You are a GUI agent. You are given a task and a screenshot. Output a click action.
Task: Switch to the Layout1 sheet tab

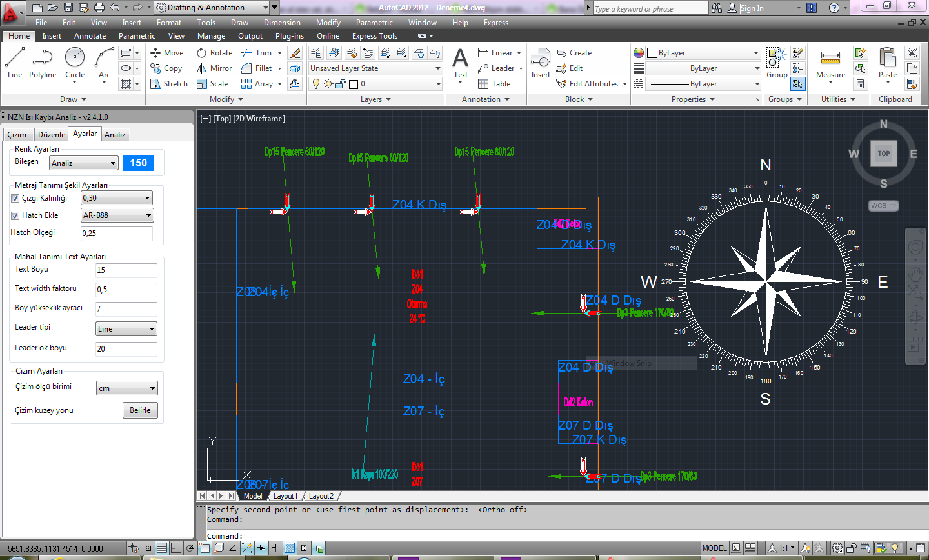click(285, 496)
